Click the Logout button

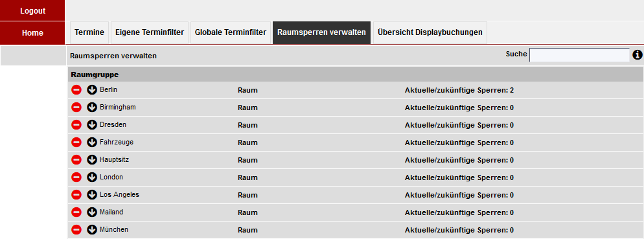click(x=32, y=10)
